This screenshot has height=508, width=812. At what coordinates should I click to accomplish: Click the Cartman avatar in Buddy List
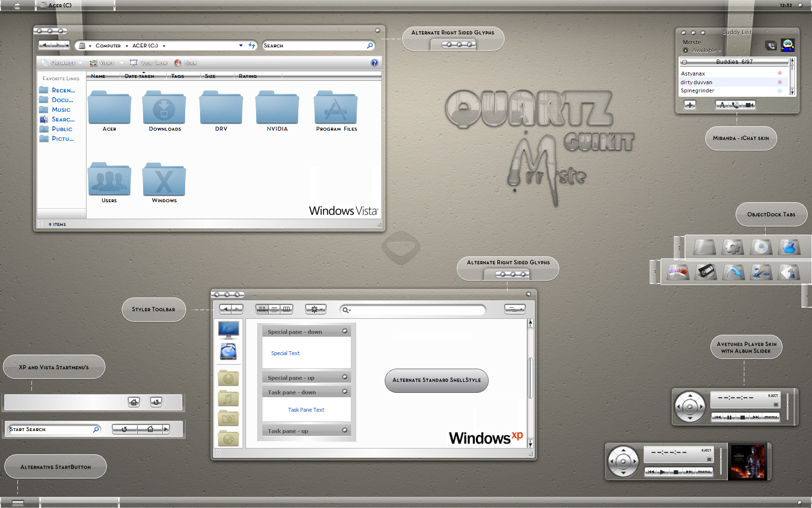(x=788, y=45)
